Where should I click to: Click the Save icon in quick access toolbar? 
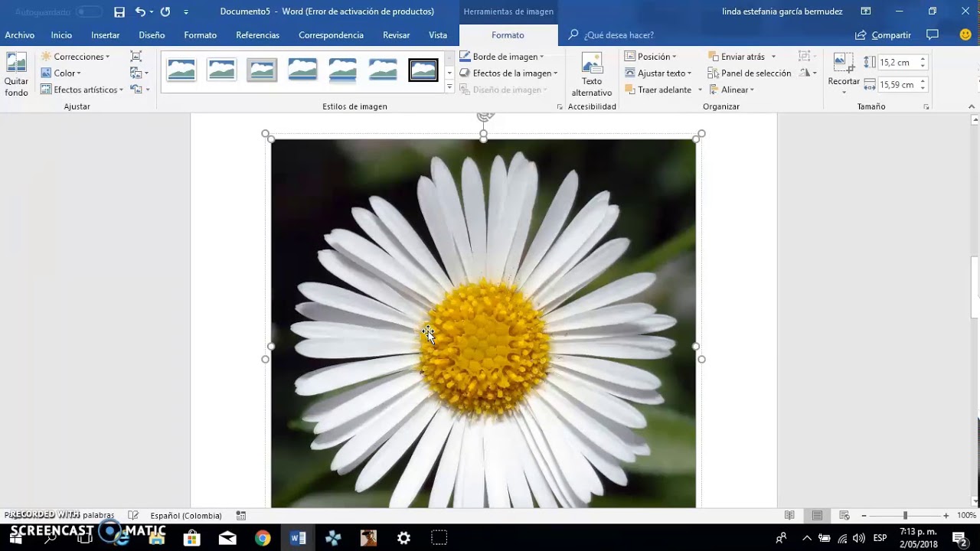[x=119, y=11]
